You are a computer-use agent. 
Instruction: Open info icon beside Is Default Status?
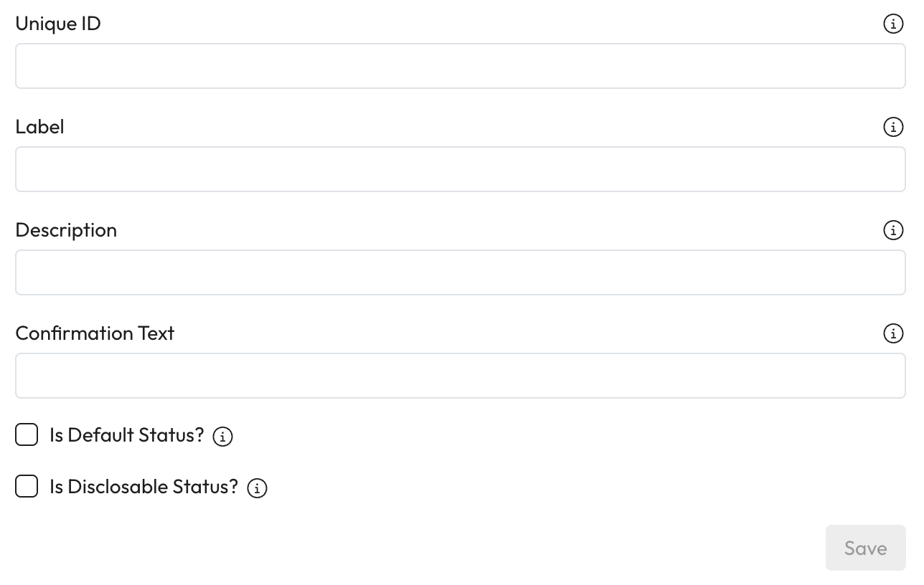click(x=223, y=437)
